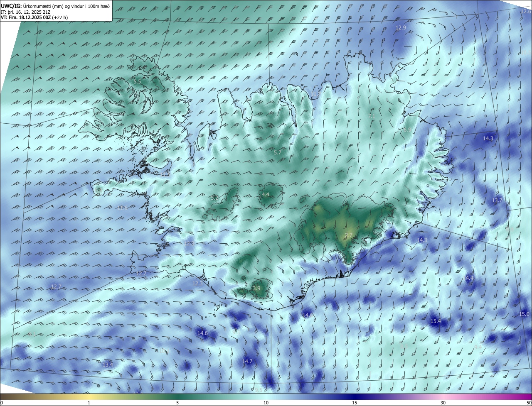This screenshot has width=532, height=406.
Task: Pick the pink colorbar segment above 30
Action: (443, 397)
